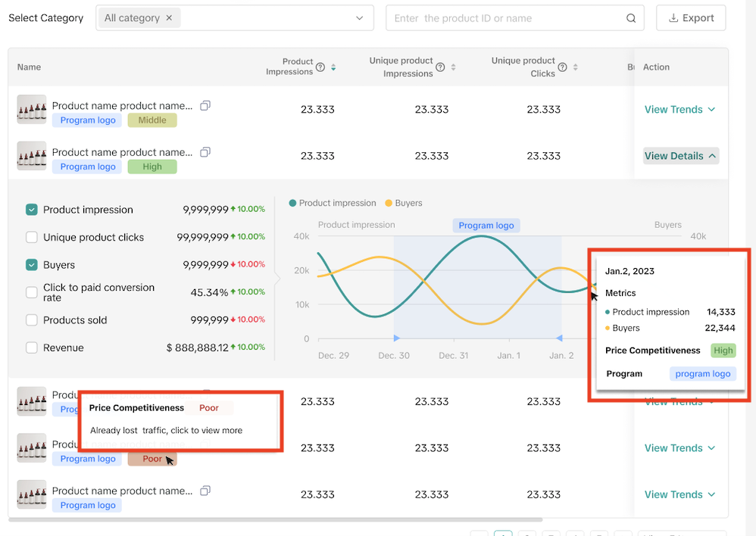
Task: Copy the first row's product name
Action: (205, 106)
